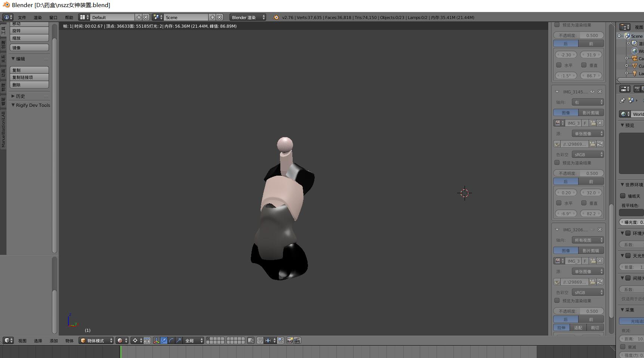
Task: Open the Blender 渲染 engine dropdown
Action: tap(248, 17)
